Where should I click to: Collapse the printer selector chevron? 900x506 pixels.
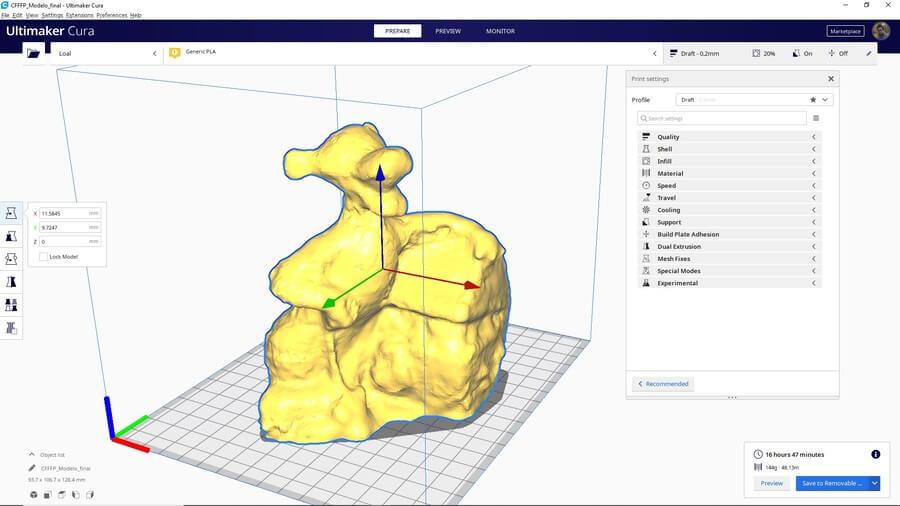[x=154, y=53]
